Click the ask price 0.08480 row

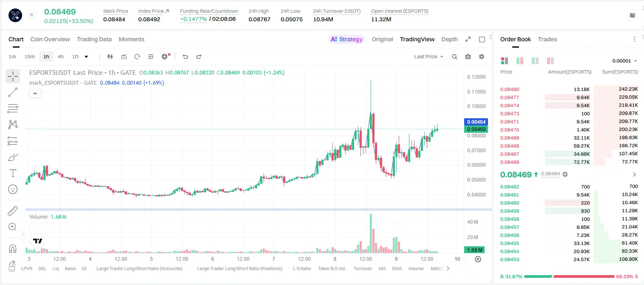569,89
